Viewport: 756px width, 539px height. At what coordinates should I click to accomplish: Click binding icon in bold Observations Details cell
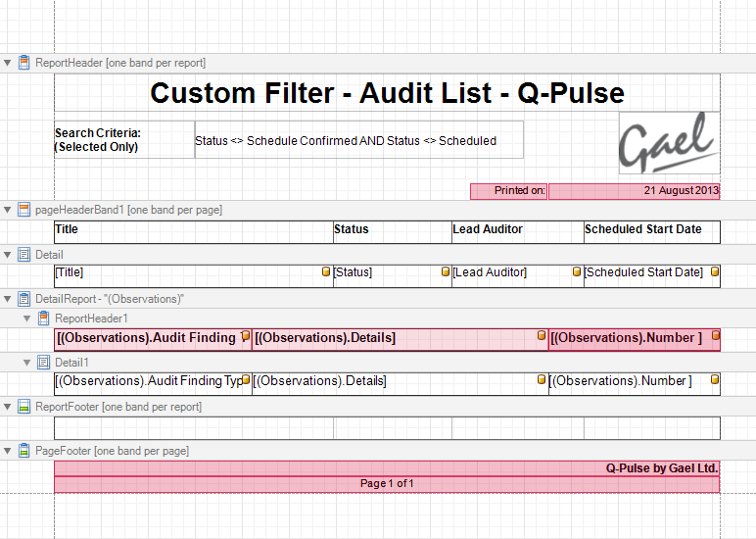(x=542, y=335)
